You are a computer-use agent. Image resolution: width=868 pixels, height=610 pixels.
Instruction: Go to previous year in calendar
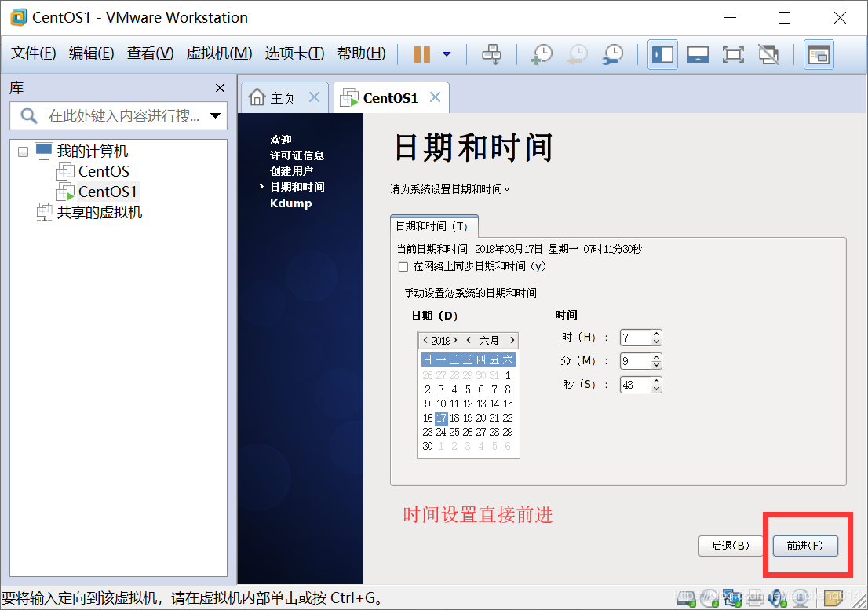point(425,340)
